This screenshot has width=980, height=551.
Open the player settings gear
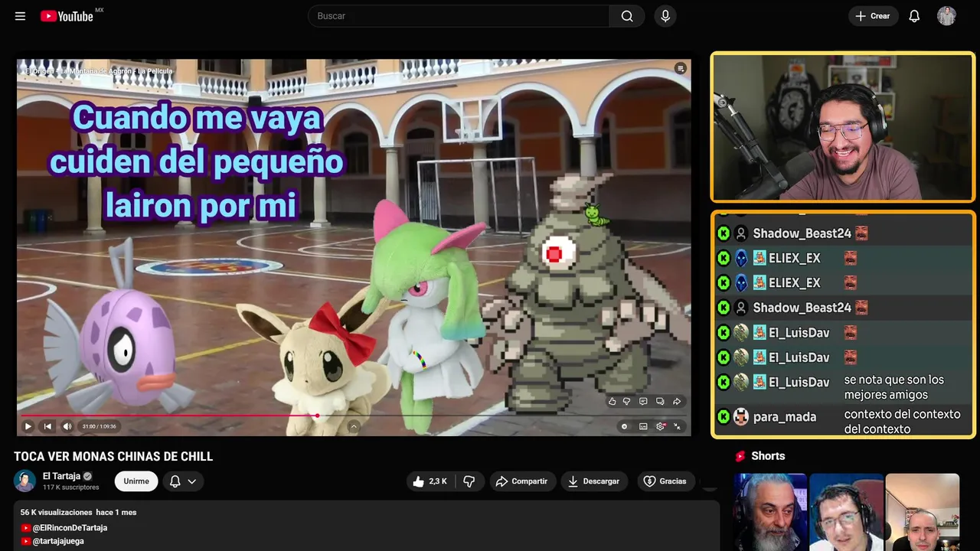click(661, 426)
